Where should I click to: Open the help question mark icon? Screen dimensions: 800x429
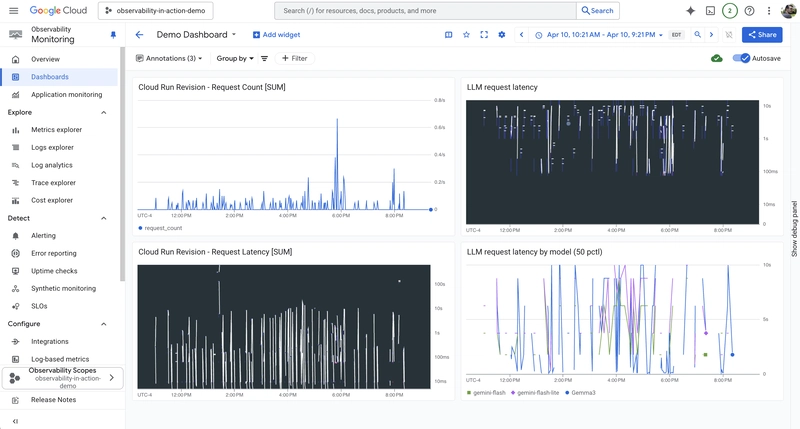click(x=749, y=10)
